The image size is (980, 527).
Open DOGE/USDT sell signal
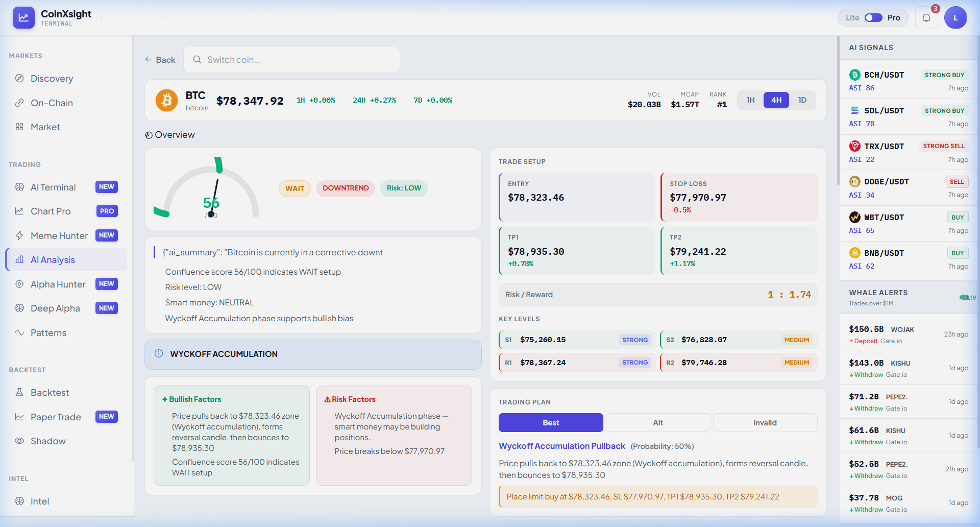click(909, 188)
